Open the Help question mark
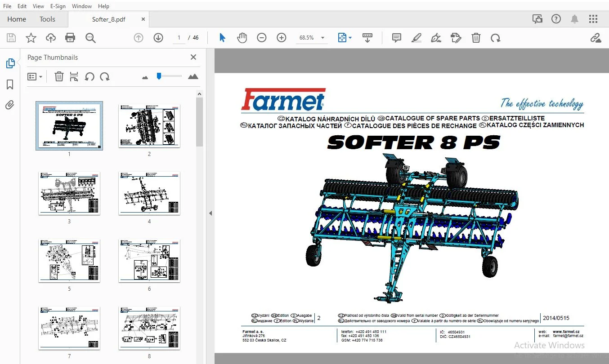 (x=556, y=19)
